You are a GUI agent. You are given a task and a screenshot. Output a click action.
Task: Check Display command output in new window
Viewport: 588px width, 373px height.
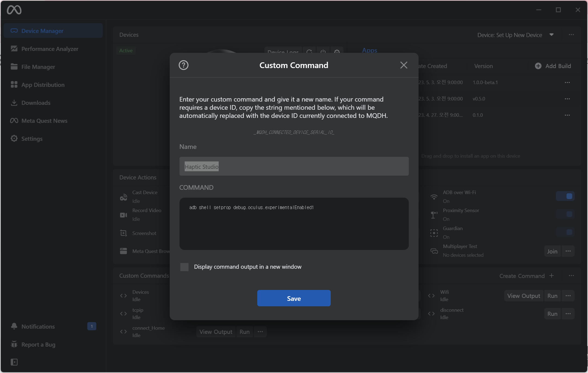click(x=184, y=267)
